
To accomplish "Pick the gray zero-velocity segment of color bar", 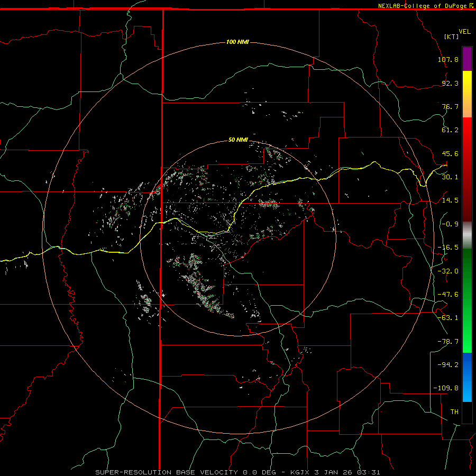I will (467, 235).
